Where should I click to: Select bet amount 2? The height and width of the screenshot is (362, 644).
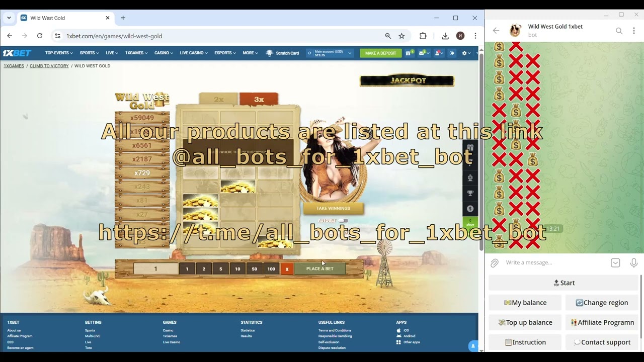click(x=204, y=269)
